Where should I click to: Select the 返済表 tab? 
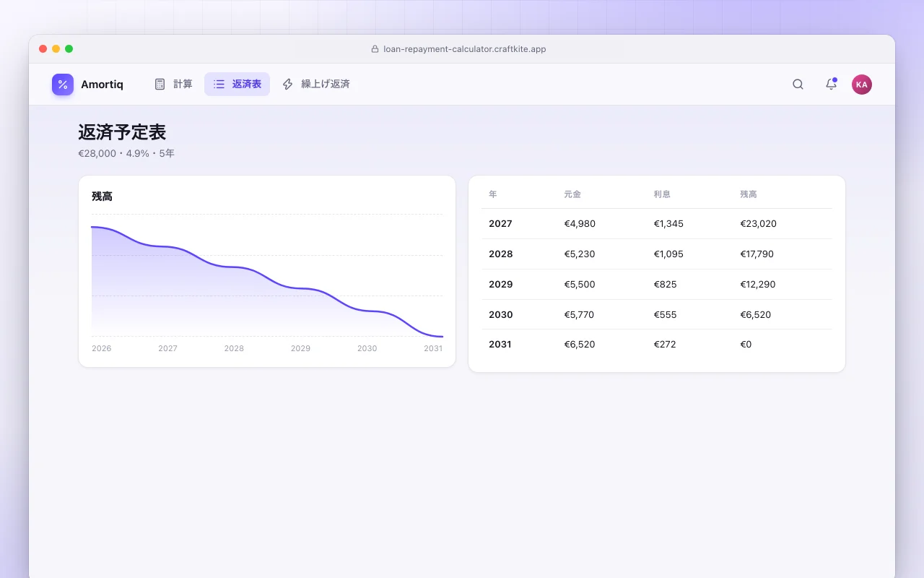coord(237,84)
